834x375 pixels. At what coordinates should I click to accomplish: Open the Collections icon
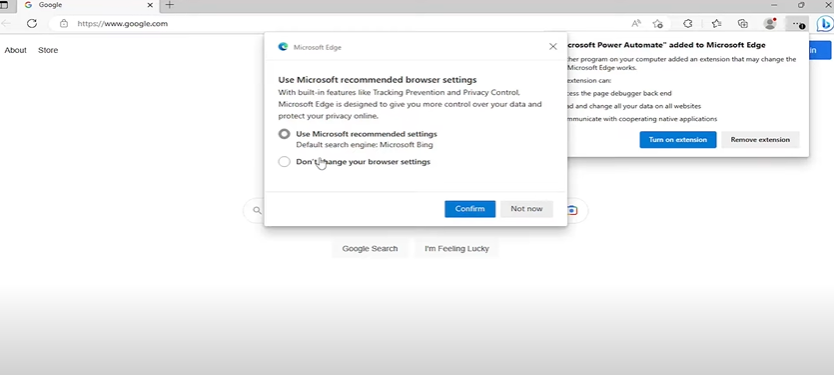(x=743, y=23)
